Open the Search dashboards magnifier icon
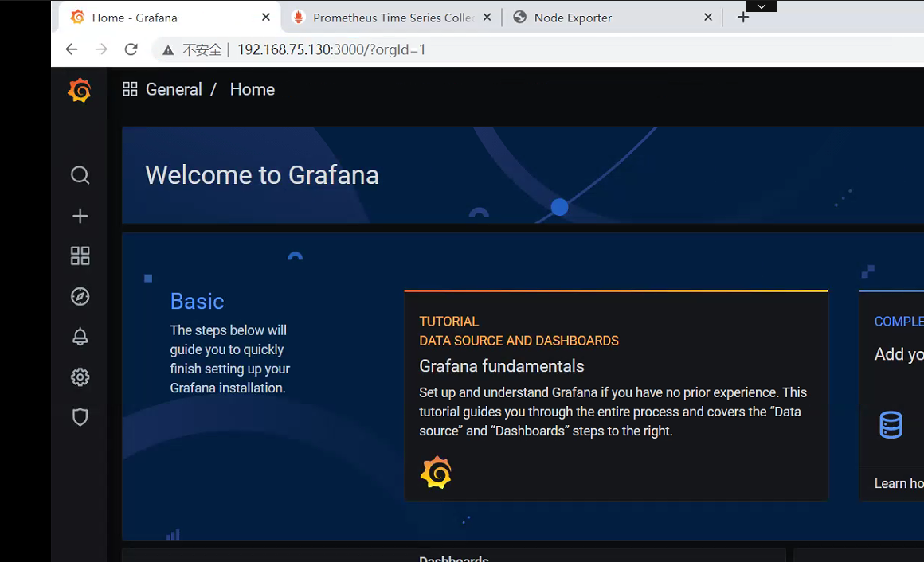The image size is (924, 562). pyautogui.click(x=80, y=175)
